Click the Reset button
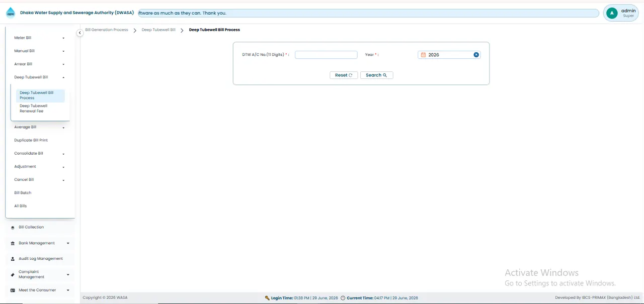 344,75
